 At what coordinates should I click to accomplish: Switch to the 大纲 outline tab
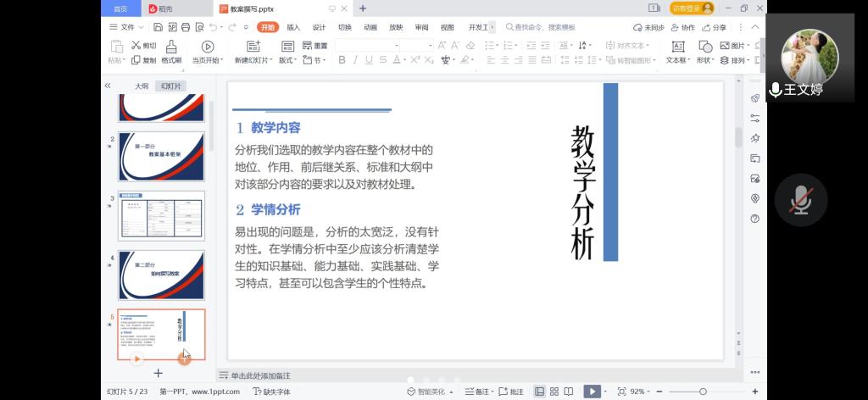click(142, 86)
